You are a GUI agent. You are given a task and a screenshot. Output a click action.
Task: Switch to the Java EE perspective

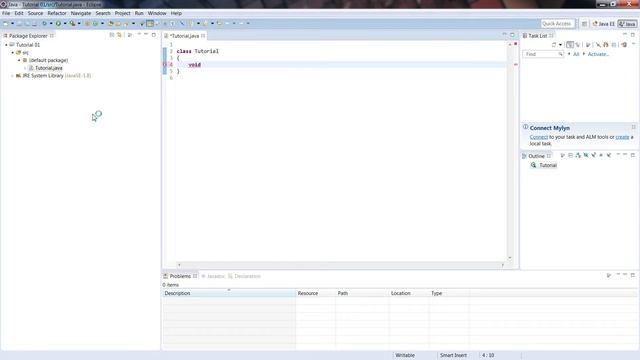point(604,24)
